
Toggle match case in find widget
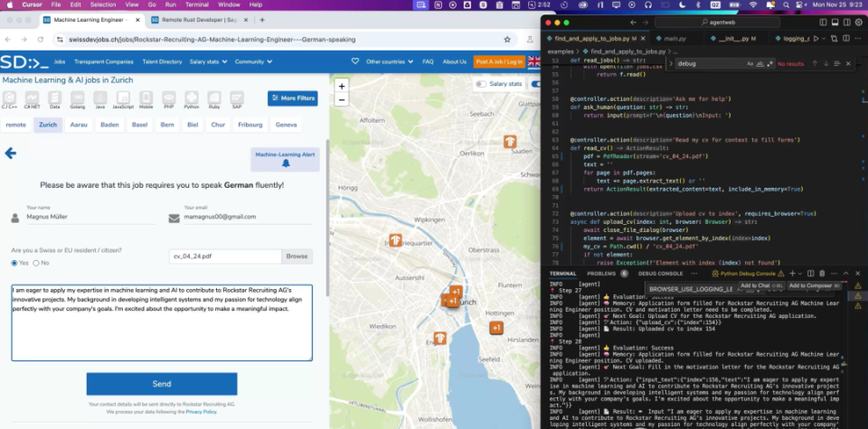tap(750, 63)
